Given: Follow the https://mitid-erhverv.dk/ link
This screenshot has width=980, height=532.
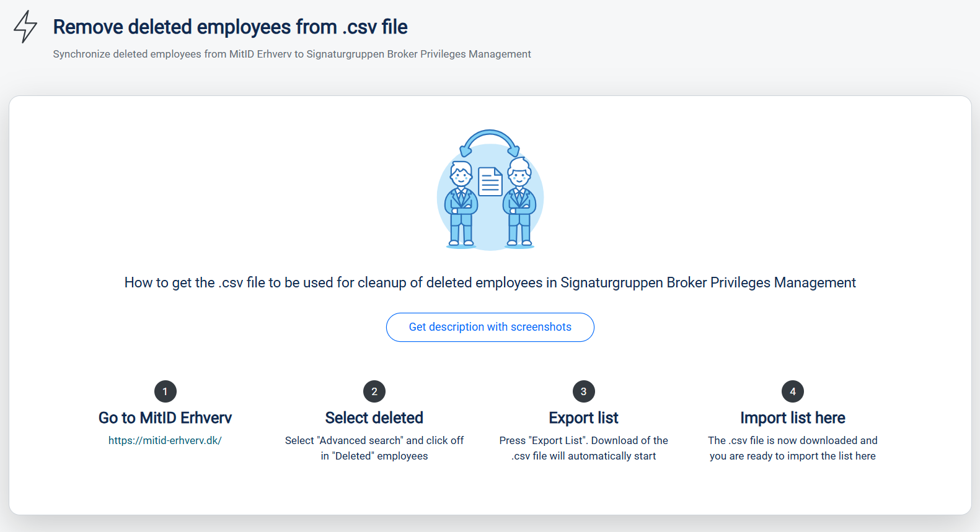Looking at the screenshot, I should pos(165,440).
